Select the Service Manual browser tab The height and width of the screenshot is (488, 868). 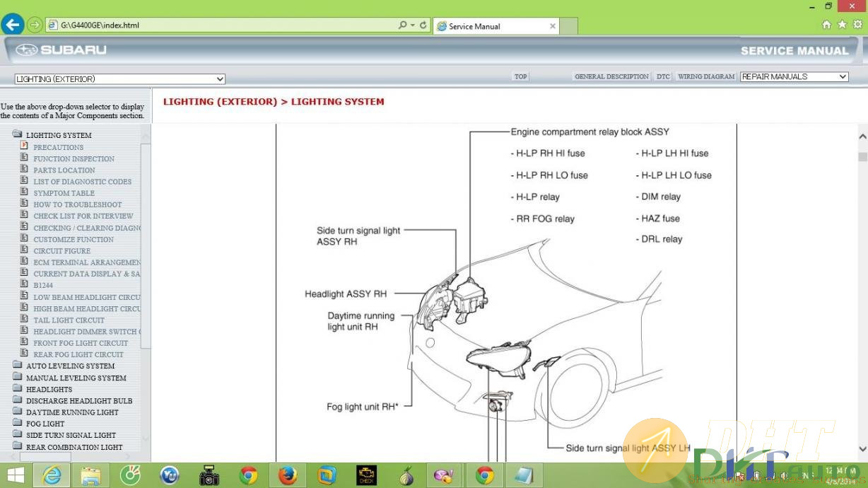tap(495, 26)
